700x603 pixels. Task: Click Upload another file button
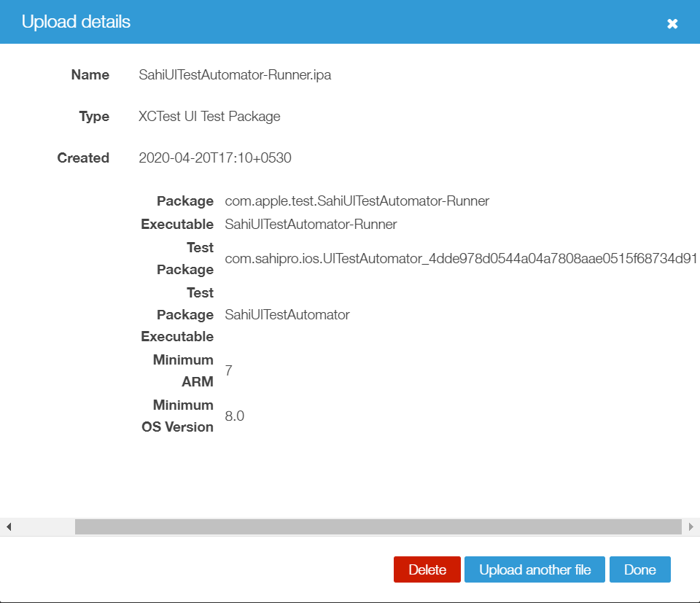pyautogui.click(x=534, y=569)
